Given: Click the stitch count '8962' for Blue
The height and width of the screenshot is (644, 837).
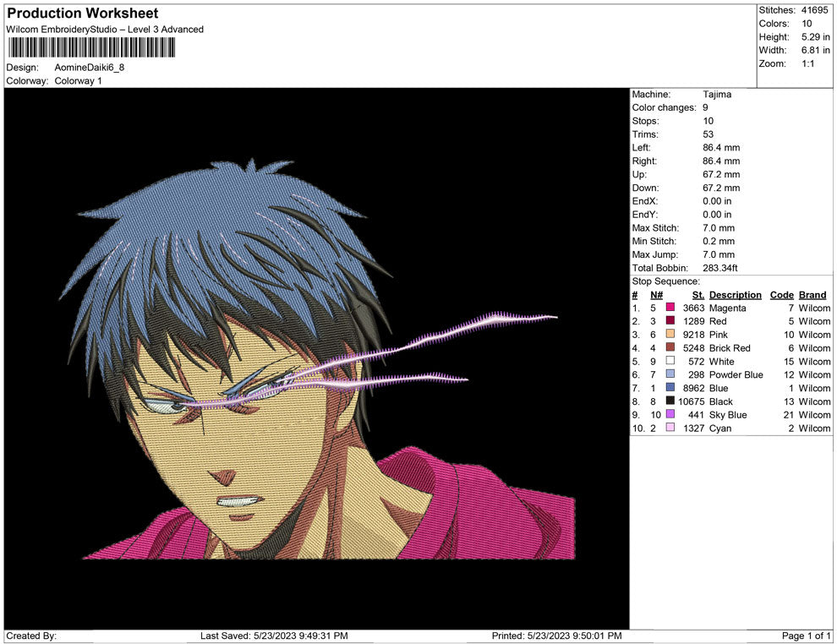Looking at the screenshot, I should (x=693, y=388).
